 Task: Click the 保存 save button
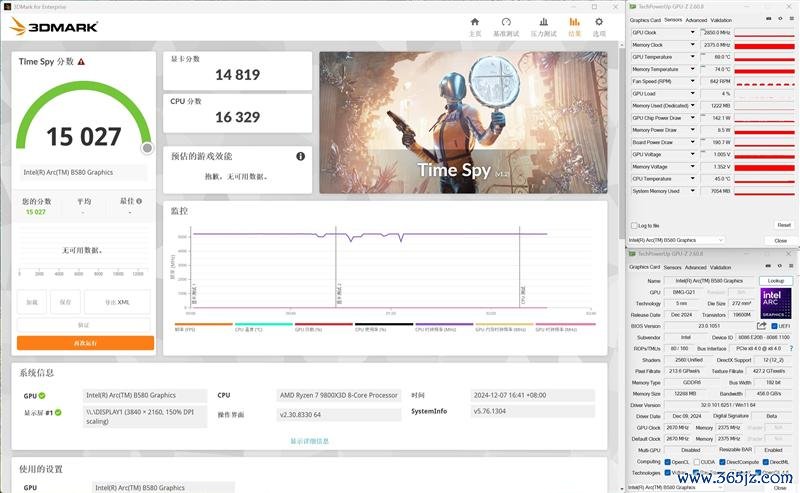point(65,302)
